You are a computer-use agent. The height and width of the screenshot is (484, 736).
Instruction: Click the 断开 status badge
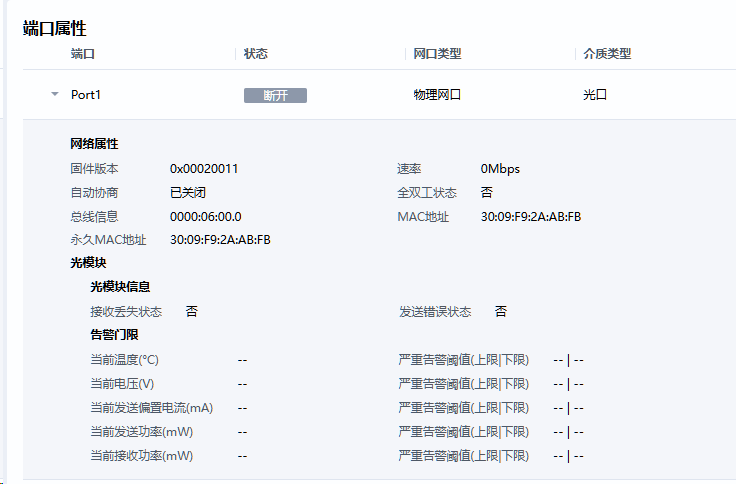[275, 95]
